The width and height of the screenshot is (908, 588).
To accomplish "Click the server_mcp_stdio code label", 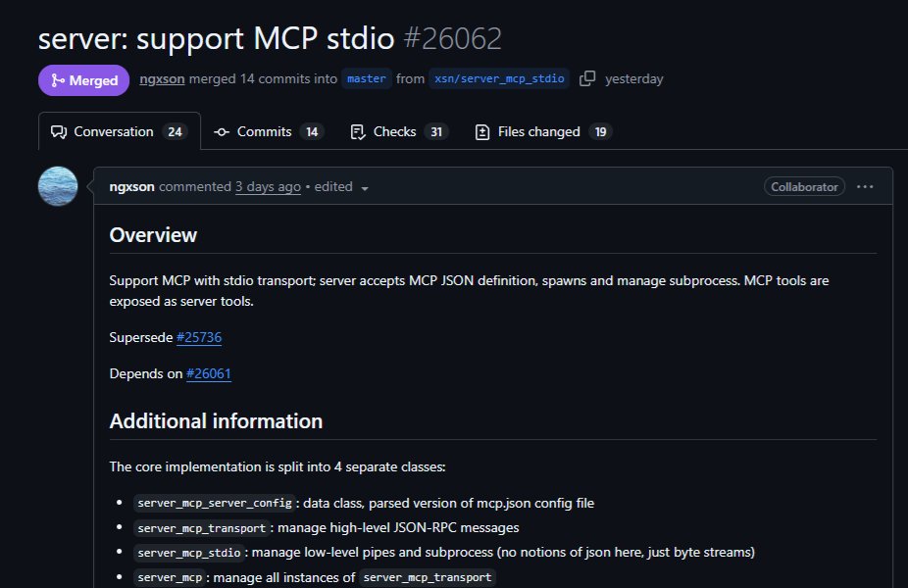I will click(x=189, y=553).
